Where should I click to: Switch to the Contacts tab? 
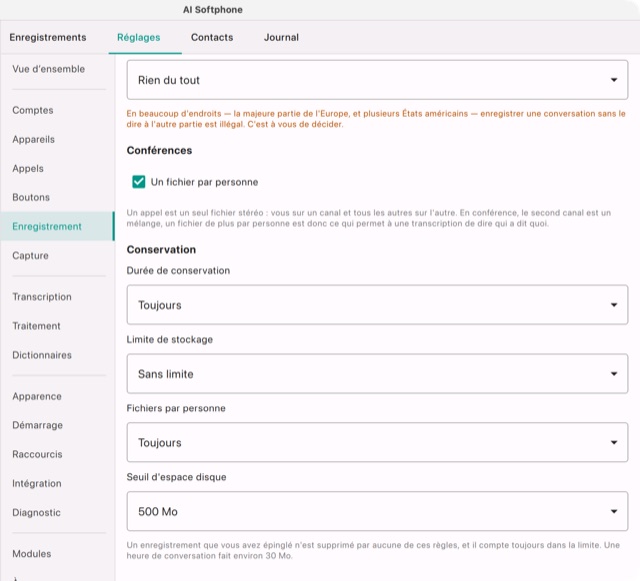pos(212,37)
